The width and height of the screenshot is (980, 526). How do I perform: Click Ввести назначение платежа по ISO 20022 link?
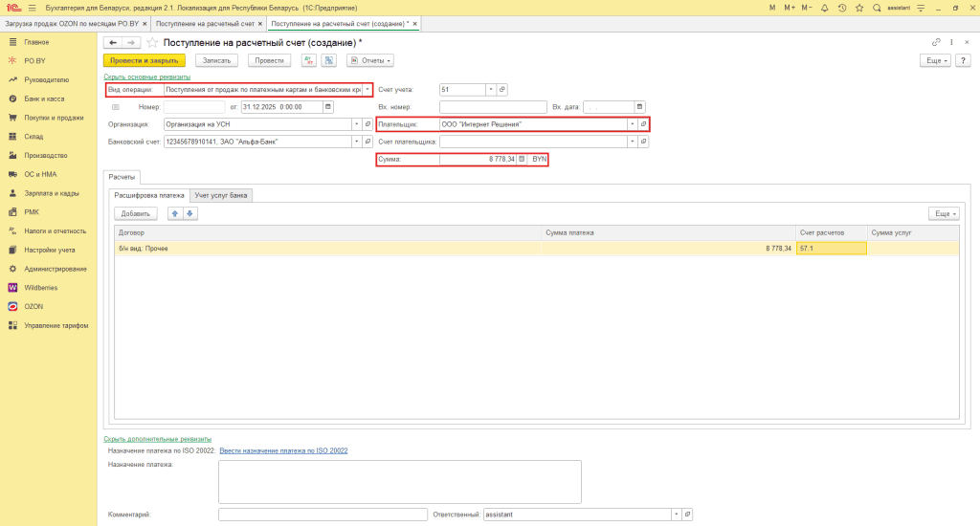coord(283,450)
